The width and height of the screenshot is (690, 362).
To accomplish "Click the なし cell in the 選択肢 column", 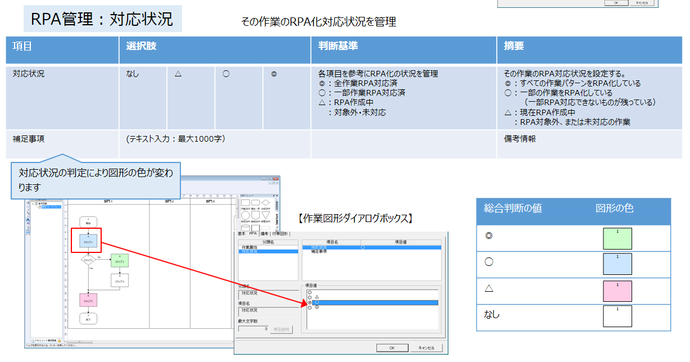I will pos(143,98).
